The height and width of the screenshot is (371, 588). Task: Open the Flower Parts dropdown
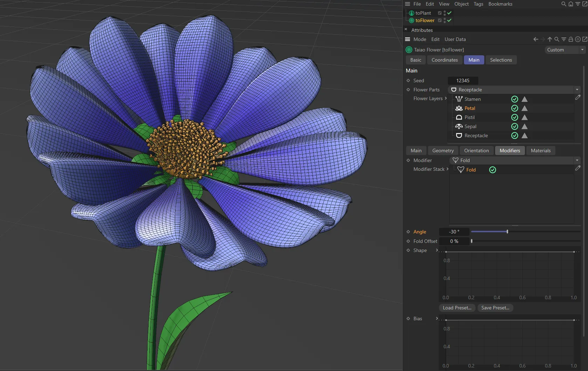pos(577,90)
